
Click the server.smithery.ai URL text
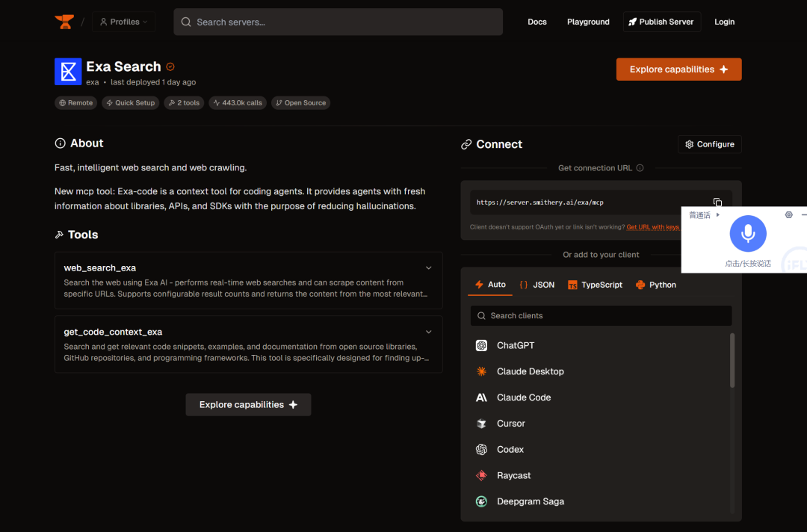tap(540, 202)
